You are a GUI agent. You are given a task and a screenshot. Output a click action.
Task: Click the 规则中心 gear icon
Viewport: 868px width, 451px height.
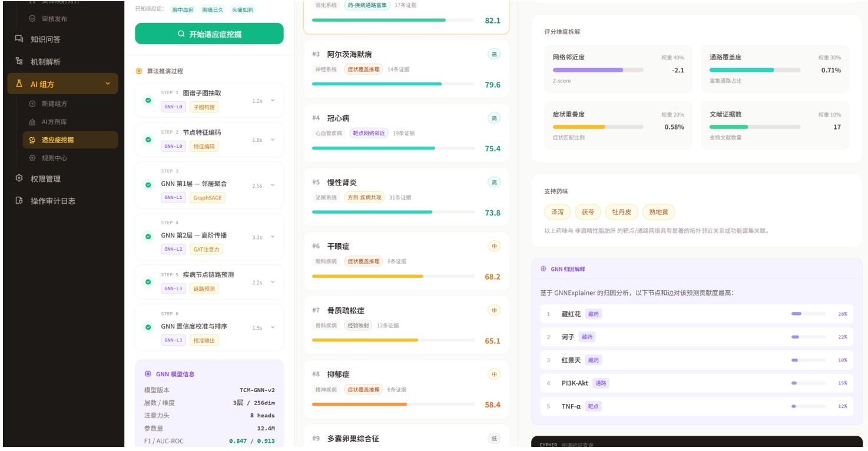pos(32,158)
